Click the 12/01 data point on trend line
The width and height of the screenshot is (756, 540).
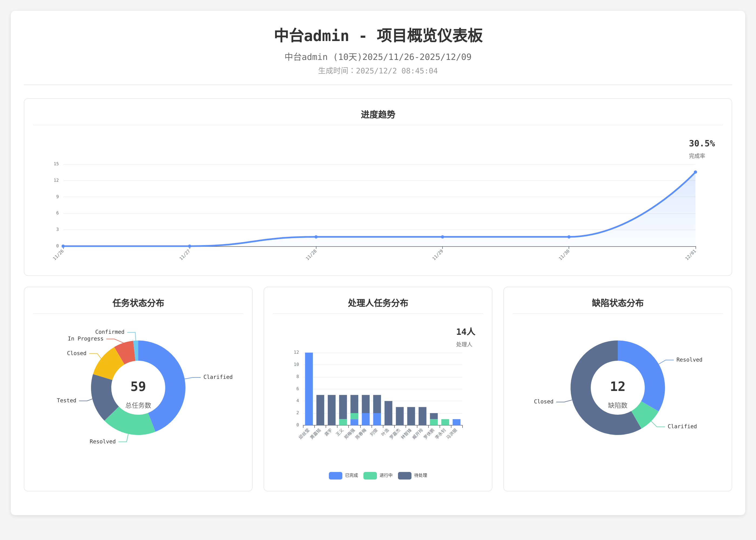point(695,172)
